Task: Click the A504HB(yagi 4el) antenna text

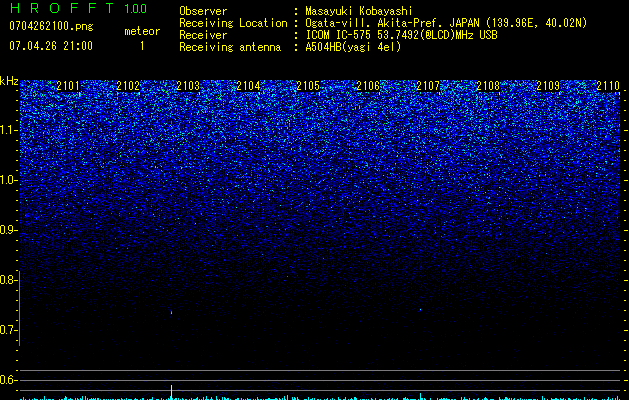Action: [353, 47]
